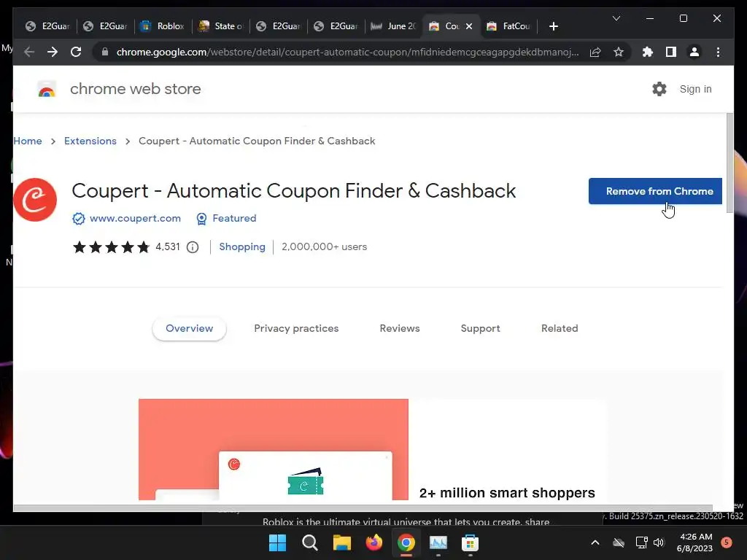Click the Chrome taskbar icon

pos(406,542)
